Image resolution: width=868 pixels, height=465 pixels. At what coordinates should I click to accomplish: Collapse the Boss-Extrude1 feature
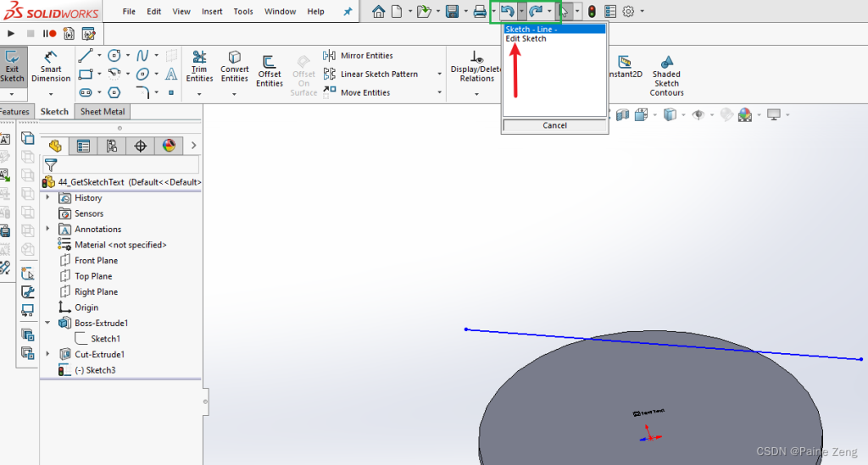point(47,323)
